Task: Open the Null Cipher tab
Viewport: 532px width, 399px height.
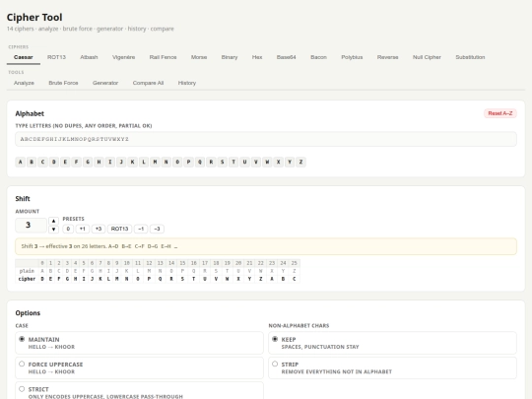Action: click(427, 57)
